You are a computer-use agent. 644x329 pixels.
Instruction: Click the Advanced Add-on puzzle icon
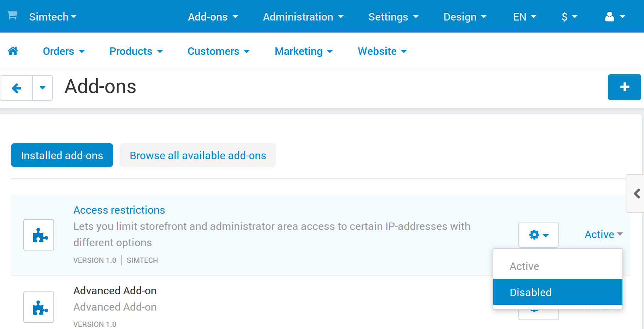click(x=39, y=307)
